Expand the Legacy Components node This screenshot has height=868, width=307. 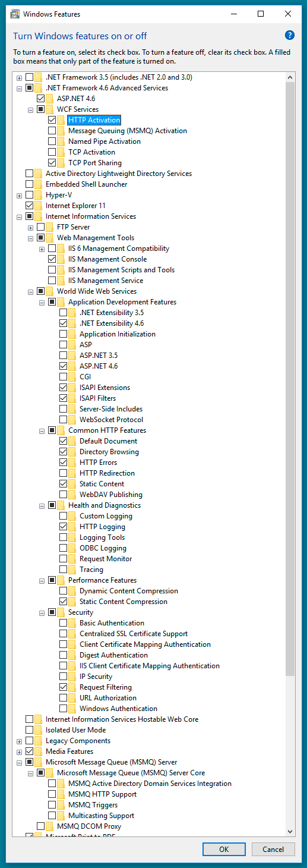(20, 741)
